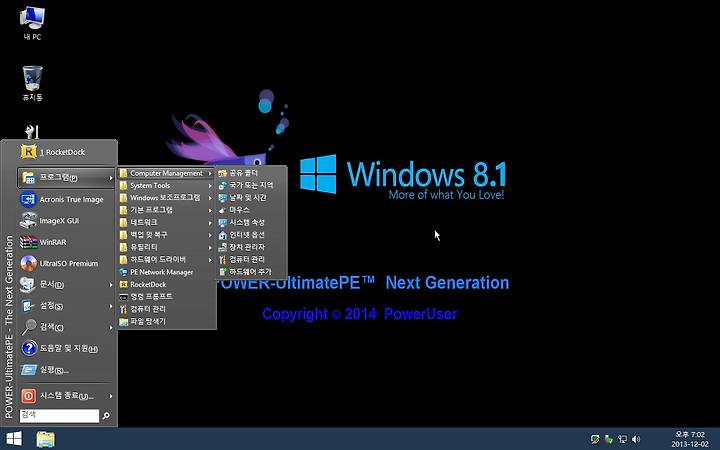This screenshot has width=720, height=450.
Task: Click the taskbar clock showing 7:02
Action: (689, 439)
